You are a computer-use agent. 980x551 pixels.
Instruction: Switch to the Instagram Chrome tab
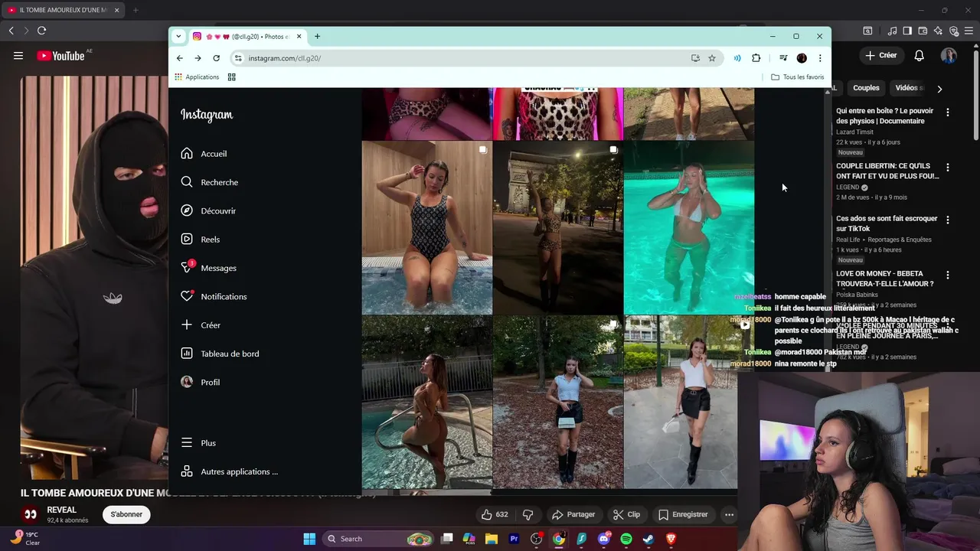click(x=249, y=36)
